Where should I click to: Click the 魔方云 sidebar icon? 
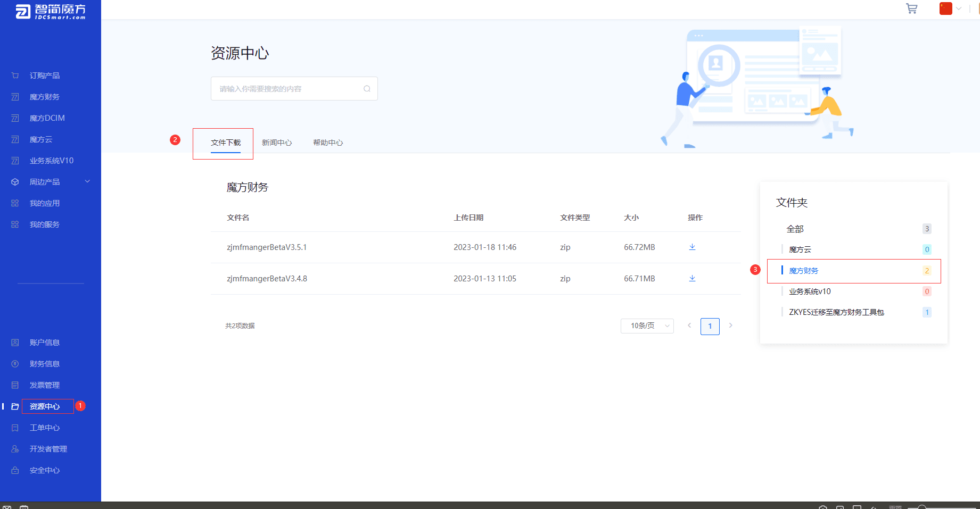coord(15,139)
